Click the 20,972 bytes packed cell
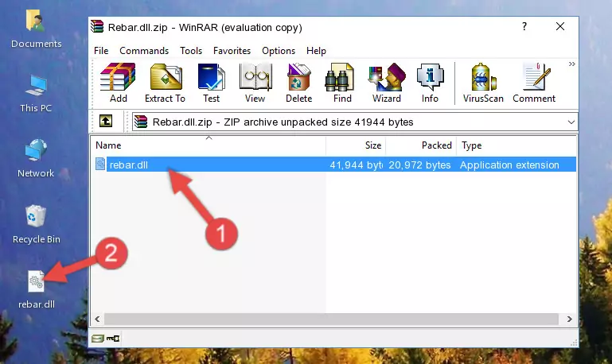This screenshot has width=612, height=364. point(419,165)
